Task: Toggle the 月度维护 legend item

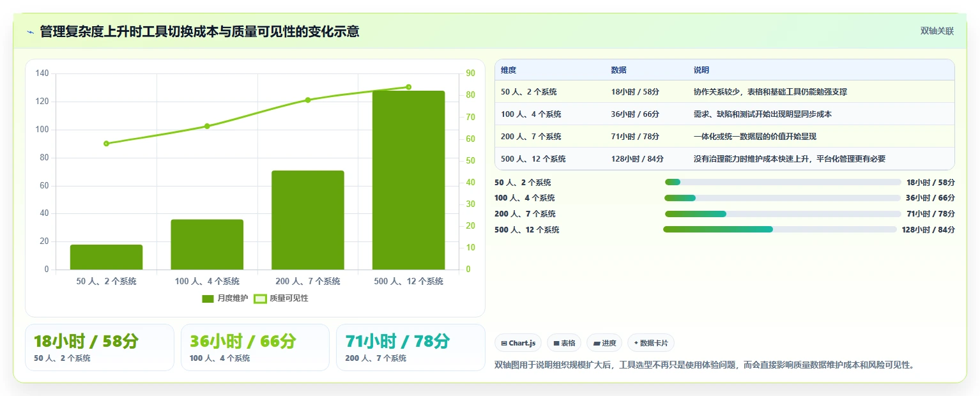Action: tap(225, 298)
